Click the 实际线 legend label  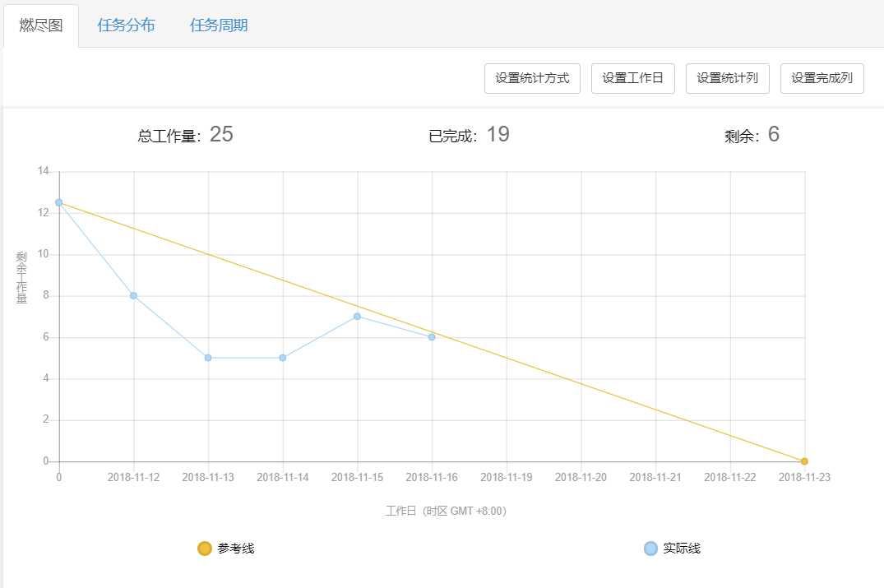683,548
